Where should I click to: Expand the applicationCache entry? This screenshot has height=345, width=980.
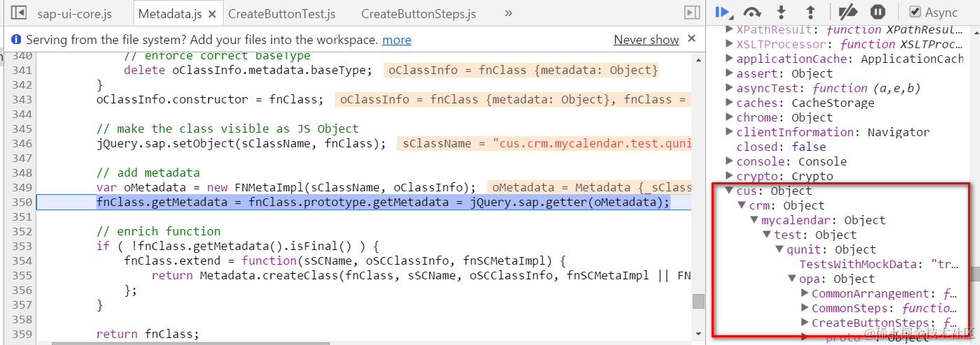pos(729,59)
